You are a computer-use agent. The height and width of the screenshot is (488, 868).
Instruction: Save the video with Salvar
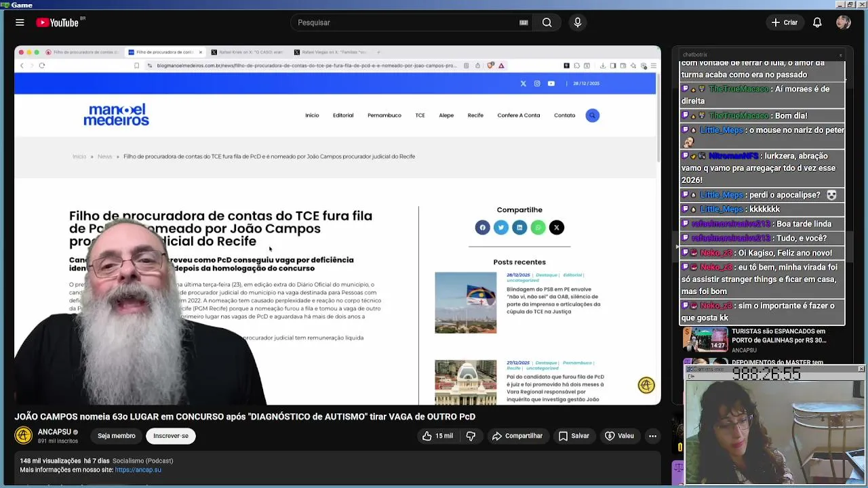(x=574, y=436)
